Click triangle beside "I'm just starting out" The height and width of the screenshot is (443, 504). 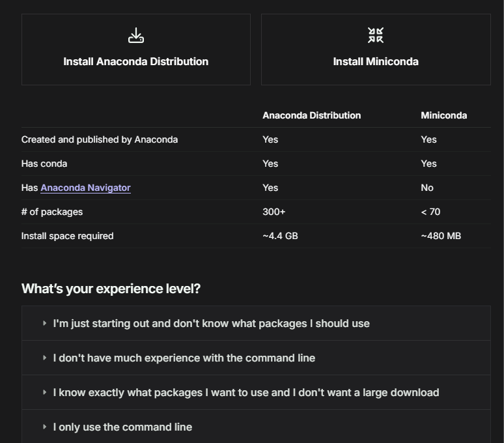45,323
